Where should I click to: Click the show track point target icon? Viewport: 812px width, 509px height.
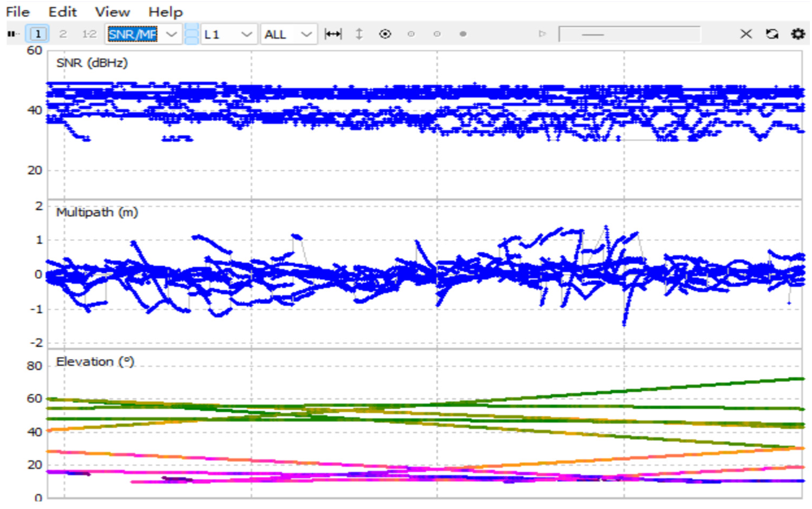click(x=385, y=34)
